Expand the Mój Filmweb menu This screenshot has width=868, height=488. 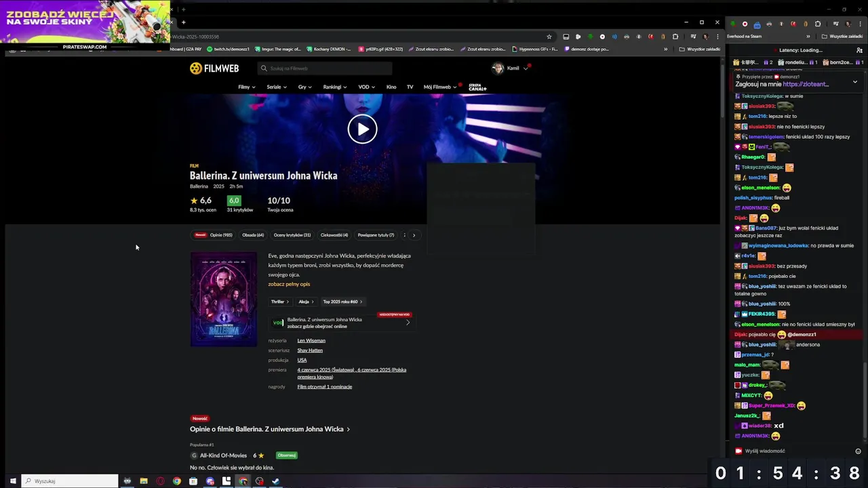440,87
